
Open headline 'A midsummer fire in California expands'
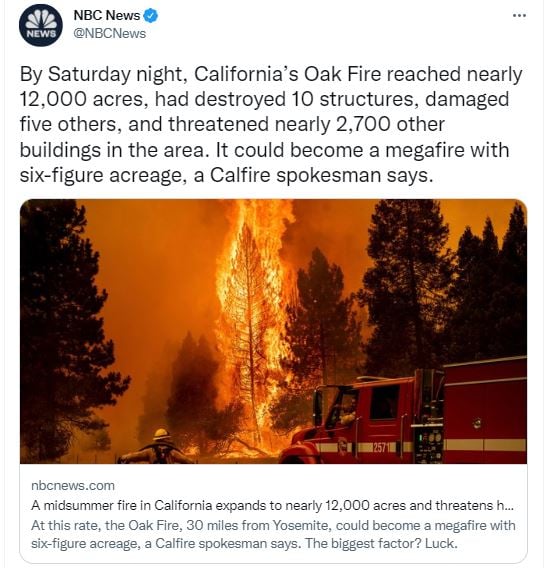tap(272, 505)
